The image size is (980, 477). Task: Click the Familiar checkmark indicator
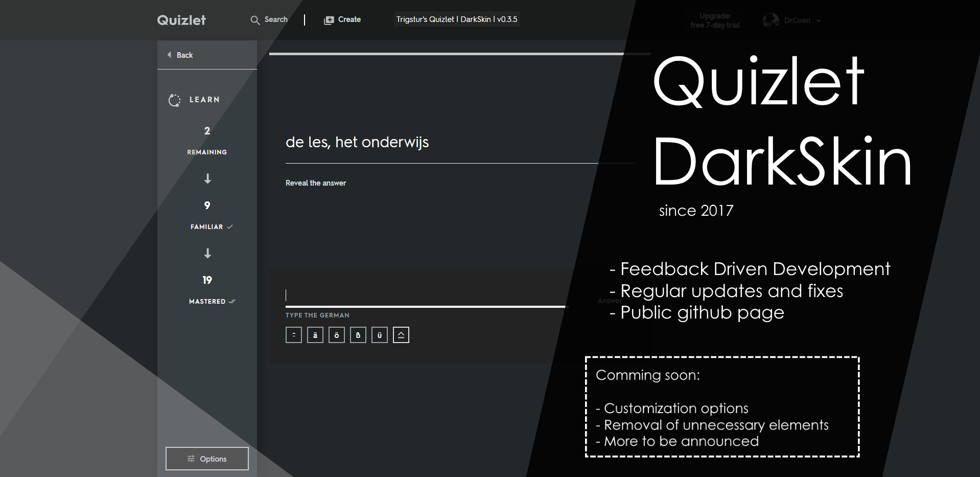click(230, 226)
